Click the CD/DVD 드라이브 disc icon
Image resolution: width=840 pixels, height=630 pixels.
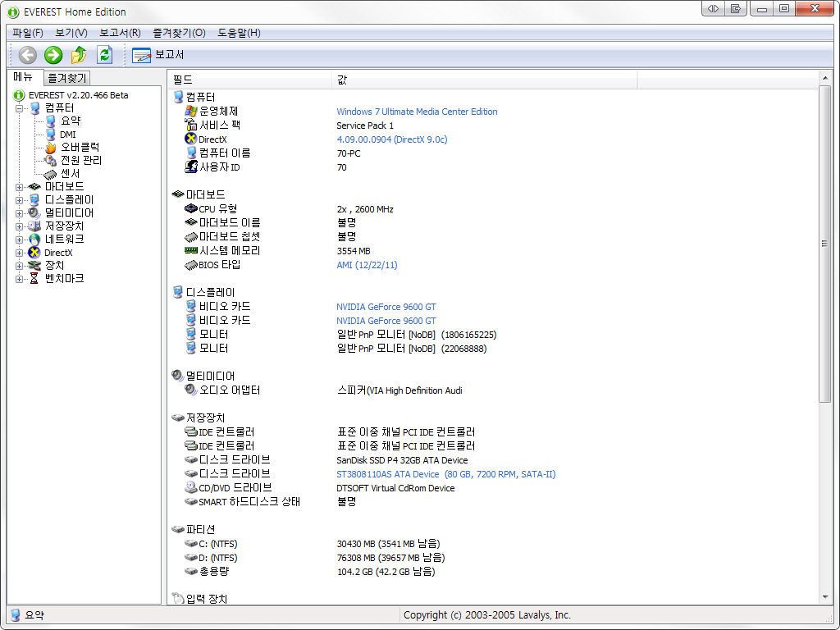pyautogui.click(x=190, y=487)
